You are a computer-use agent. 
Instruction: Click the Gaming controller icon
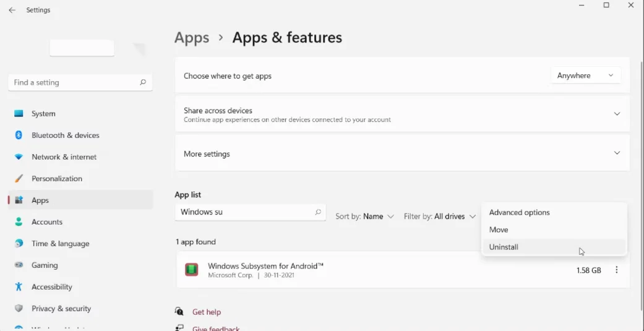pos(19,265)
